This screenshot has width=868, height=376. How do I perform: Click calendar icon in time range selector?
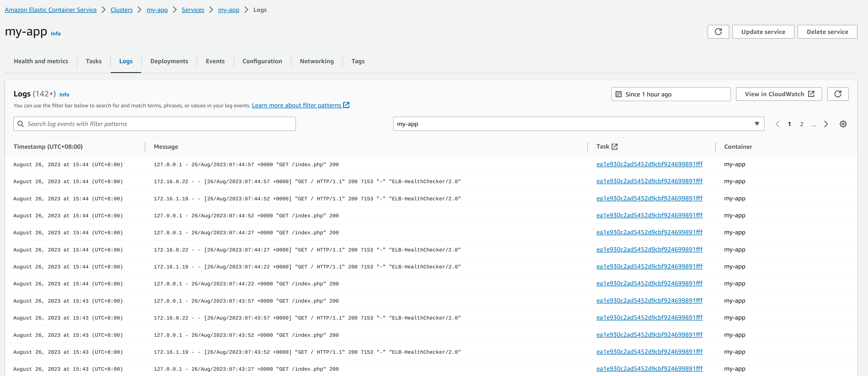click(618, 94)
